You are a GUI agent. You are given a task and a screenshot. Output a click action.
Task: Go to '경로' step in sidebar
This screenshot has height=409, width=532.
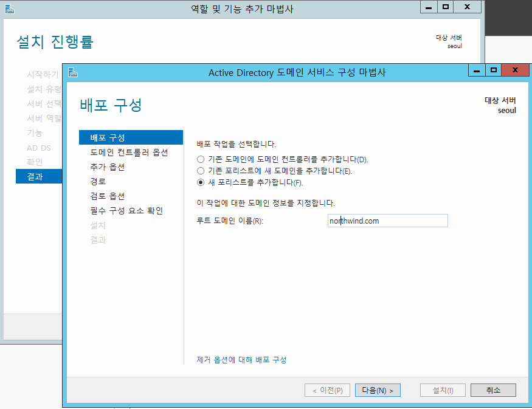coord(98,182)
